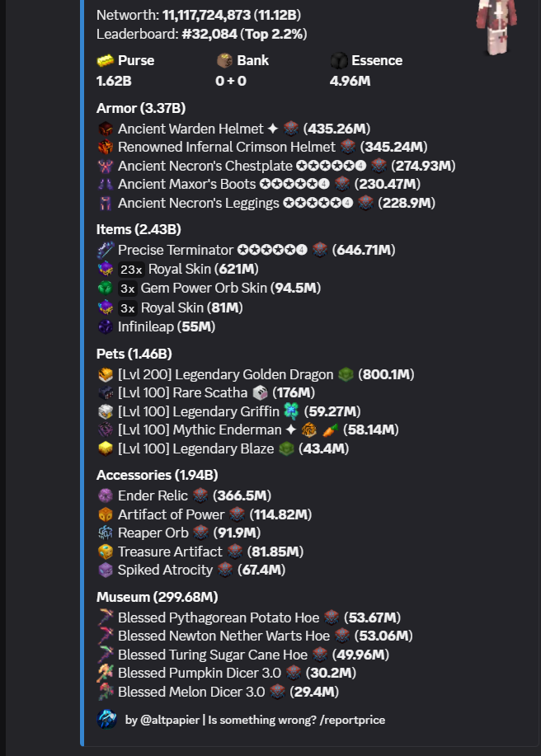541x756 pixels.
Task: Click the Ender Relic accessory icon
Action: click(x=105, y=495)
